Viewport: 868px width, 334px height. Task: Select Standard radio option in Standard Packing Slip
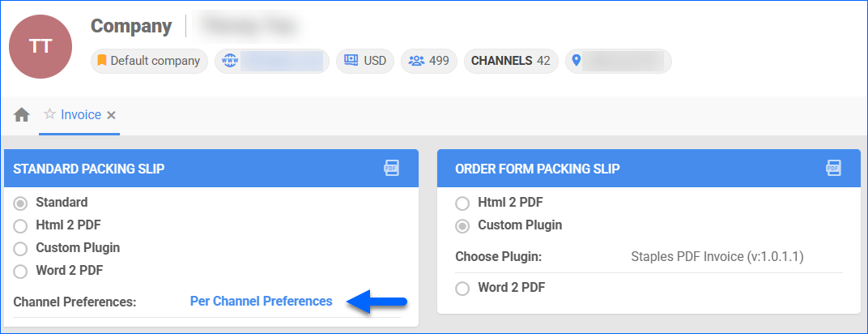(21, 203)
